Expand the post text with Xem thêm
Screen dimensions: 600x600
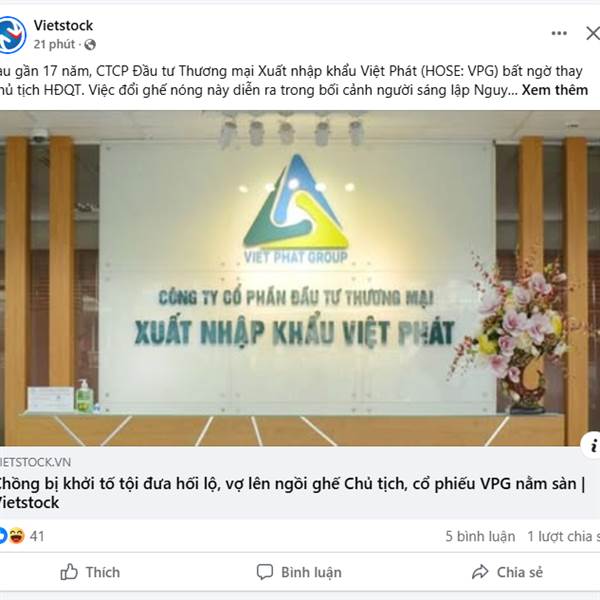(555, 90)
